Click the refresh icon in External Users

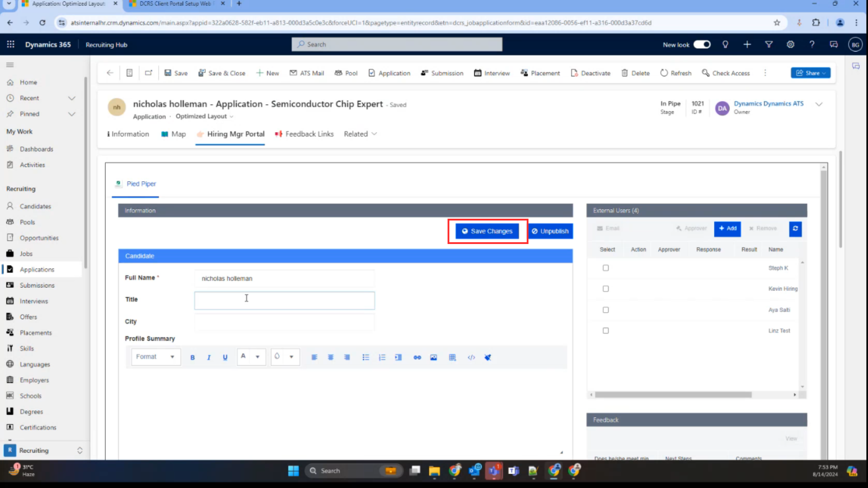[x=795, y=229]
